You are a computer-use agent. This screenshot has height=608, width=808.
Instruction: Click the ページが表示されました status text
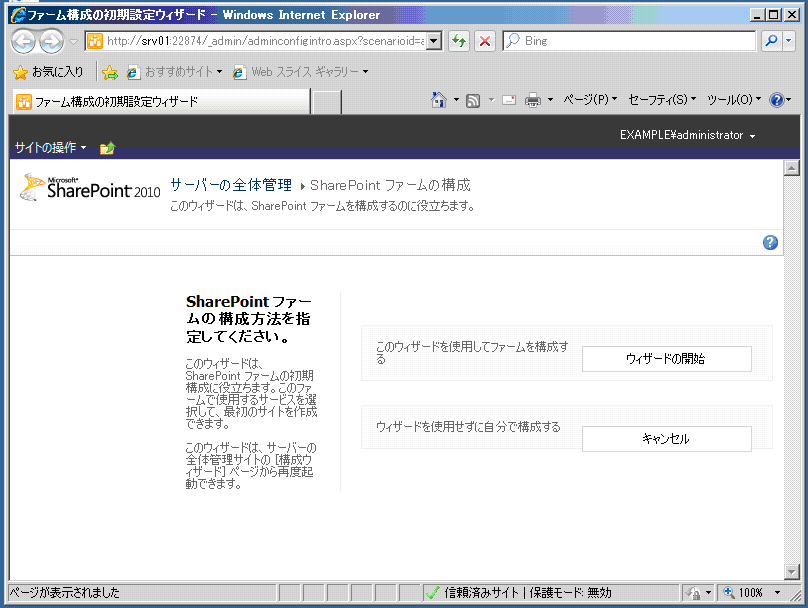(x=65, y=593)
